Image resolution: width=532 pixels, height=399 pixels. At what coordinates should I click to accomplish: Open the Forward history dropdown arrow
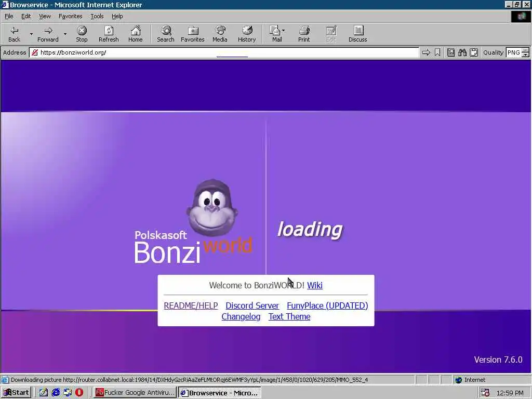[65, 34]
